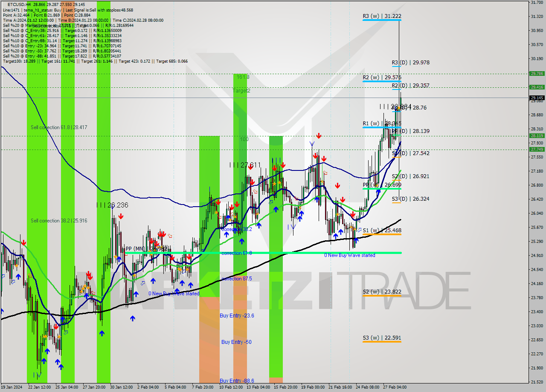The width and height of the screenshot is (546, 392).
Task: Select the 26.236 swing high label
Action: (x=112, y=205)
